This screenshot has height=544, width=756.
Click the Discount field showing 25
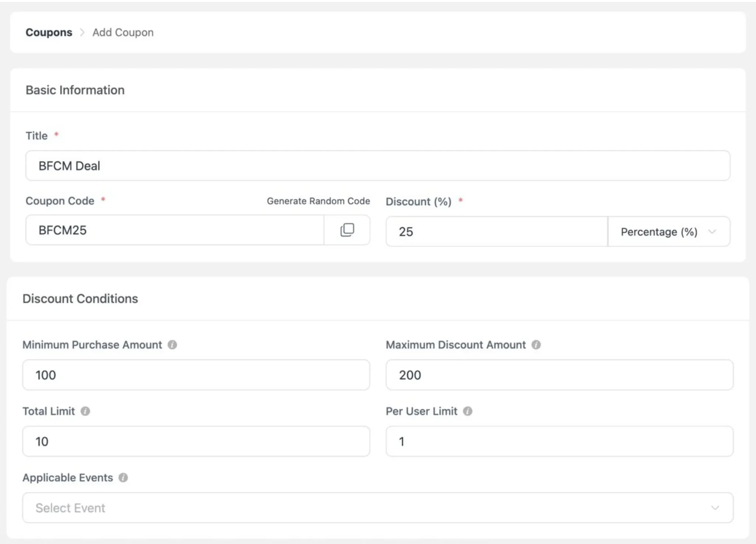click(495, 232)
